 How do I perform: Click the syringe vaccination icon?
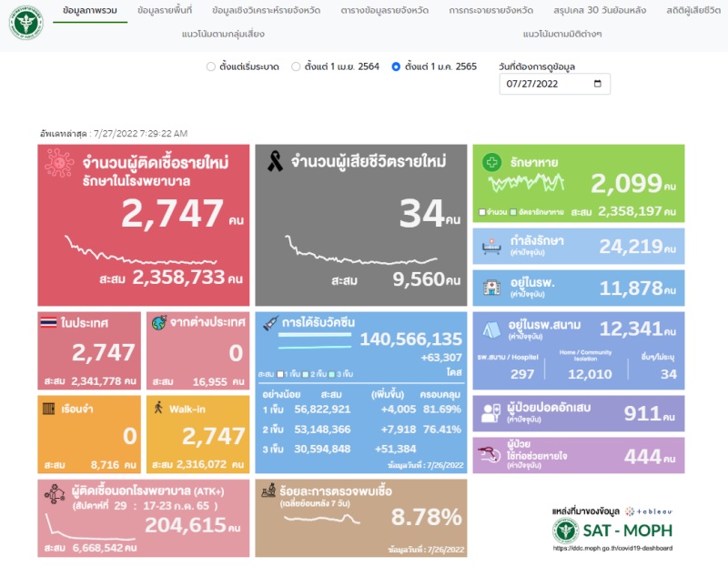coord(268,322)
